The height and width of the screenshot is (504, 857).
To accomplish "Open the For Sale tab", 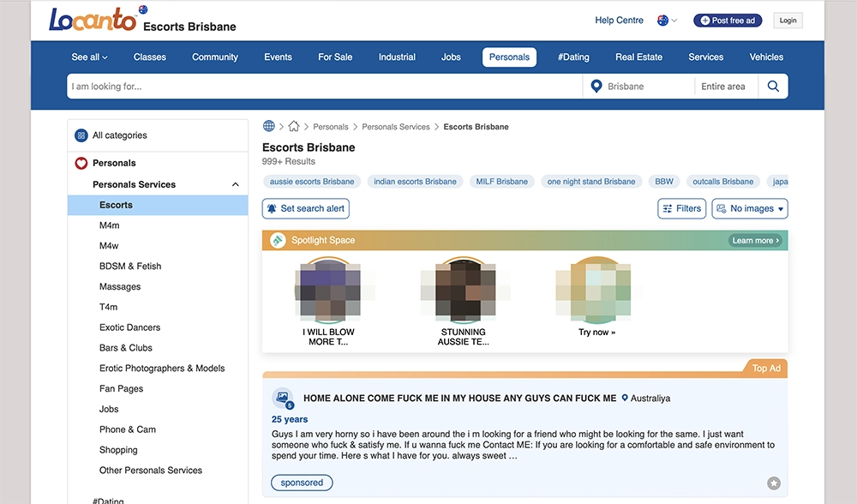I will point(335,57).
